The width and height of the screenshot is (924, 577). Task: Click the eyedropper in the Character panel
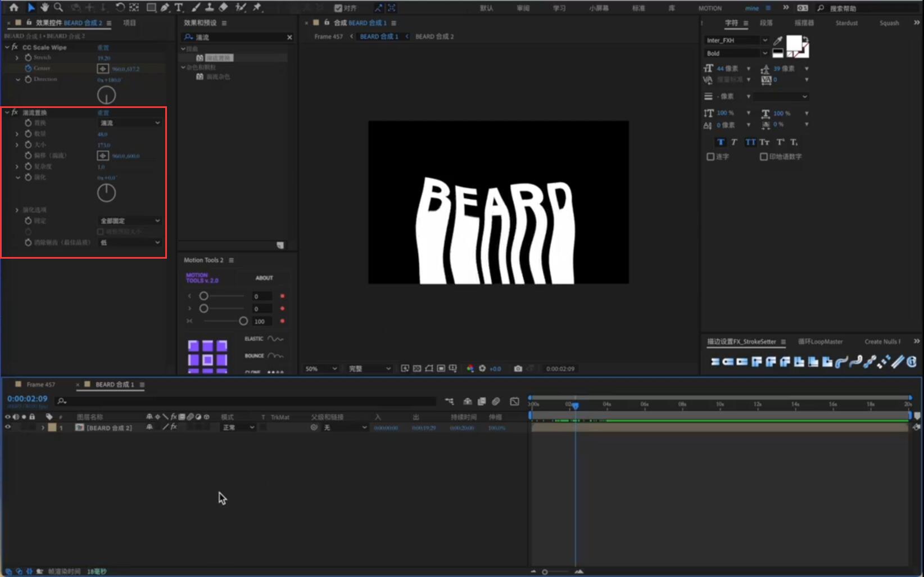pos(778,40)
